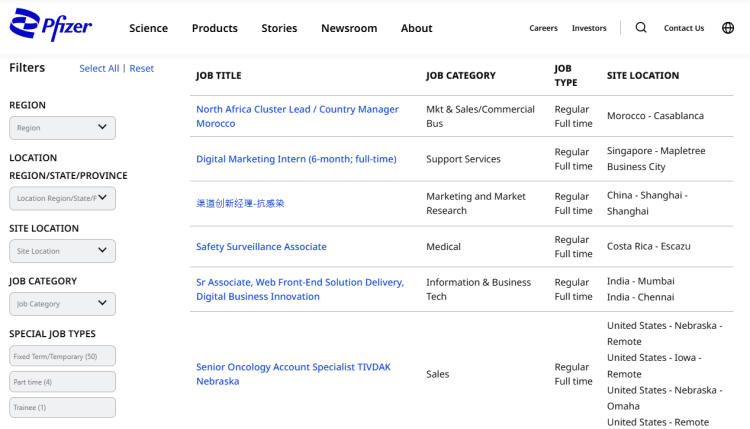Open Senior Oncology Account Specialist TIVDAK posting
The image size is (750, 429).
click(293, 374)
